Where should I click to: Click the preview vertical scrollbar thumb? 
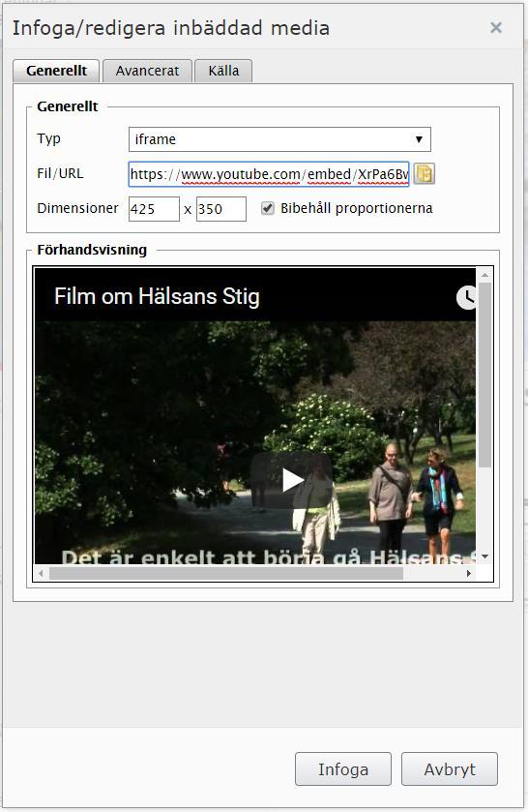pyautogui.click(x=484, y=375)
